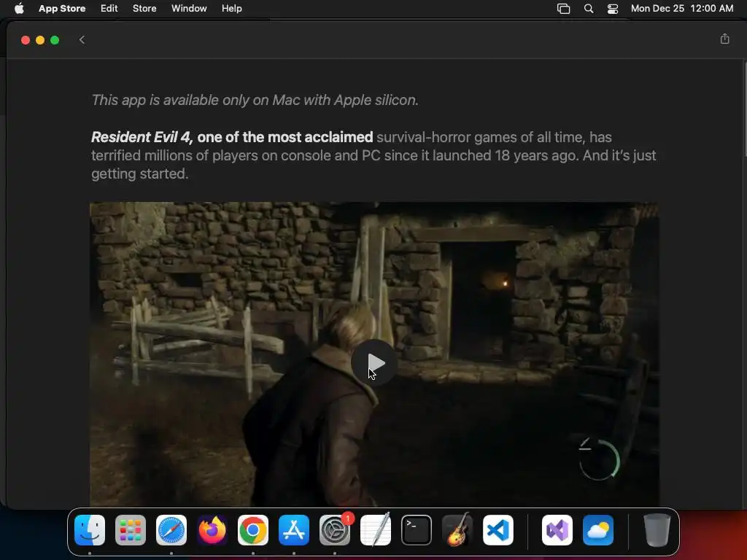The width and height of the screenshot is (747, 560).
Task: Open Terminal from the Dock
Action: click(417, 530)
